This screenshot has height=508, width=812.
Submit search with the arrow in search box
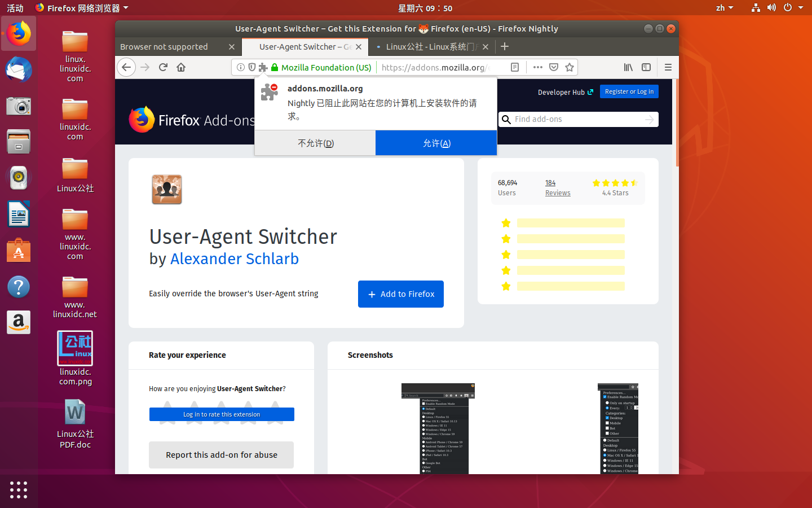(x=650, y=119)
